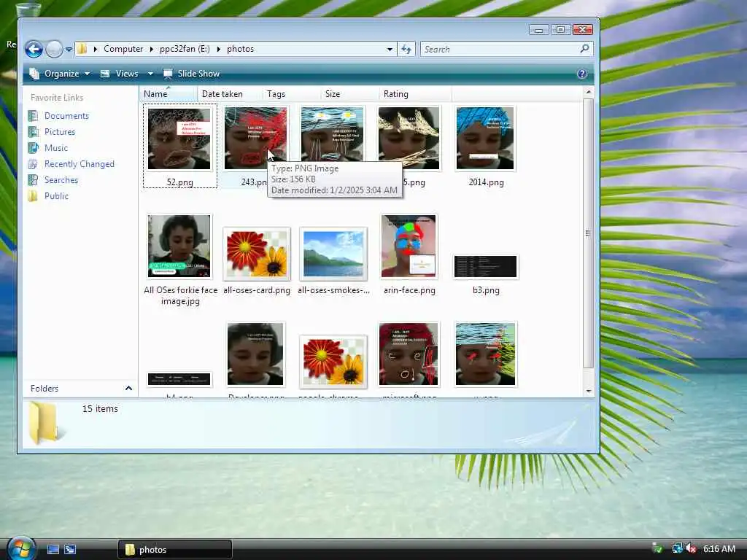The width and height of the screenshot is (747, 560).
Task: Click the file list scroll down arrow
Action: click(589, 391)
